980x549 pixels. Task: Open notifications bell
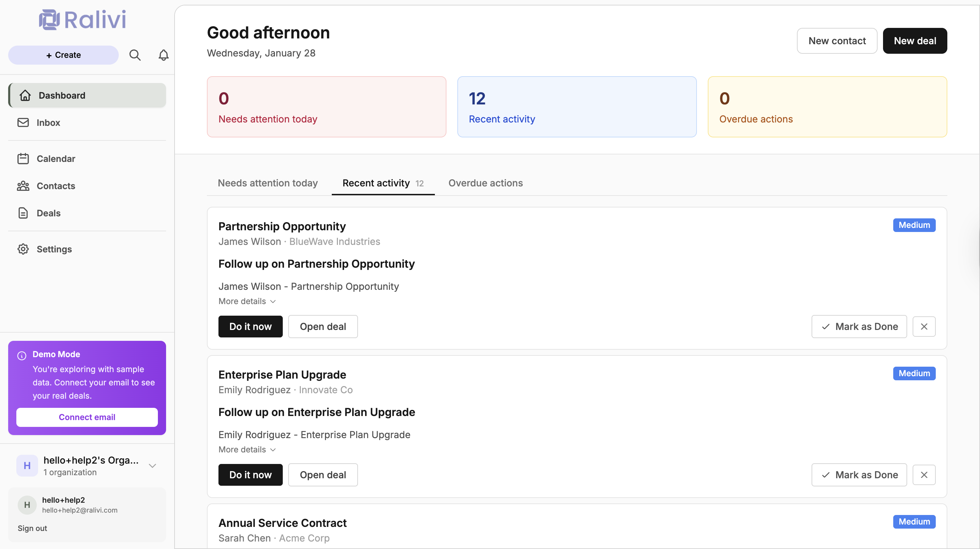[163, 55]
